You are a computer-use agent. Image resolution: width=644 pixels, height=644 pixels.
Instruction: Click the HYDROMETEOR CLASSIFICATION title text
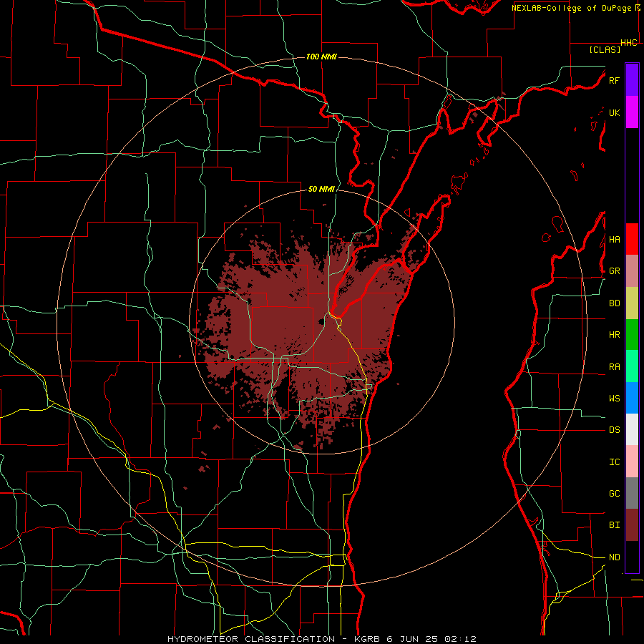[x=251, y=639]
